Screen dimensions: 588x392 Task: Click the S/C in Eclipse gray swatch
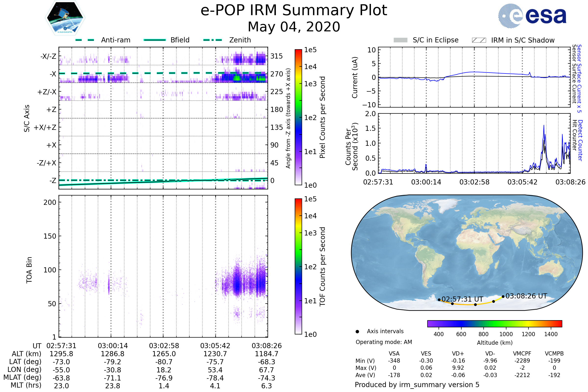tap(400, 40)
